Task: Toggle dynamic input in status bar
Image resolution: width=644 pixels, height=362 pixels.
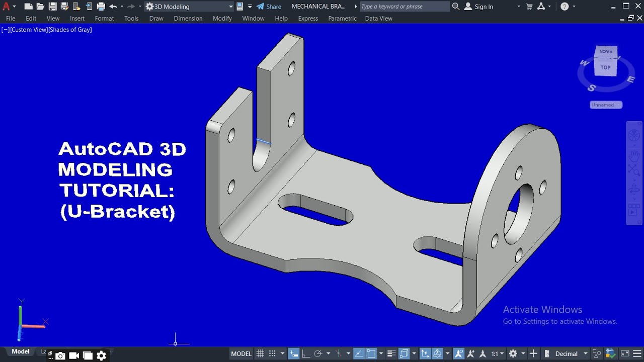Action: tap(294, 353)
